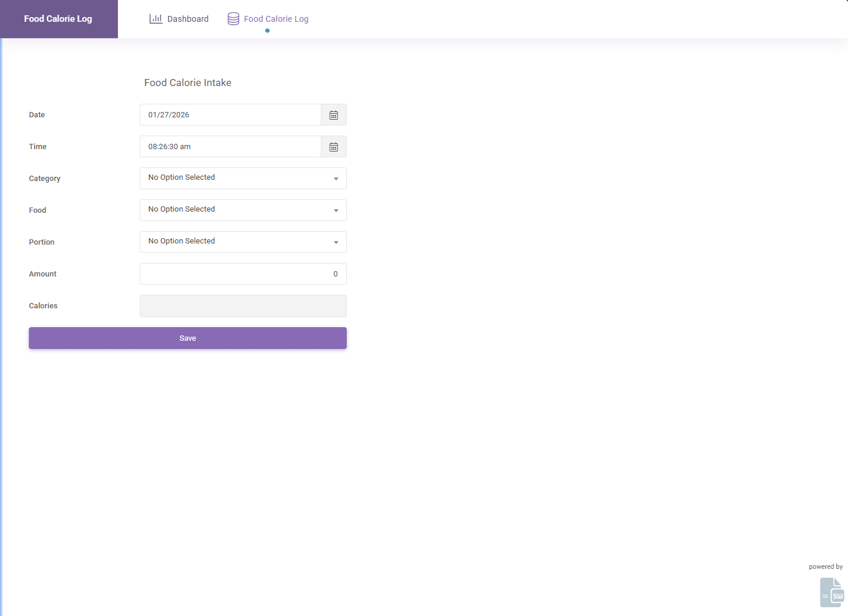Viewport: 848px width, 616px height.
Task: Focus the Date input showing 01/27/2026
Action: tap(230, 115)
